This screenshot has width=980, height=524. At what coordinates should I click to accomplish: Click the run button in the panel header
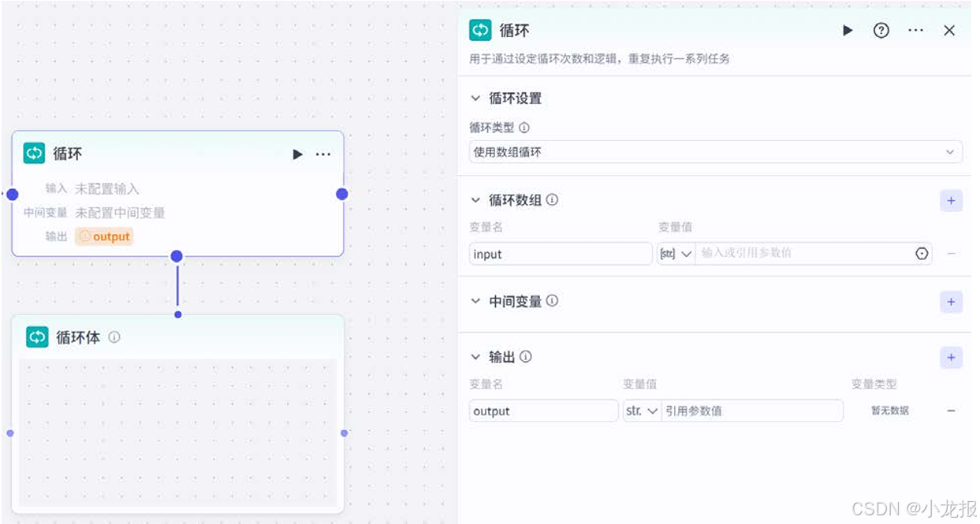click(x=848, y=30)
